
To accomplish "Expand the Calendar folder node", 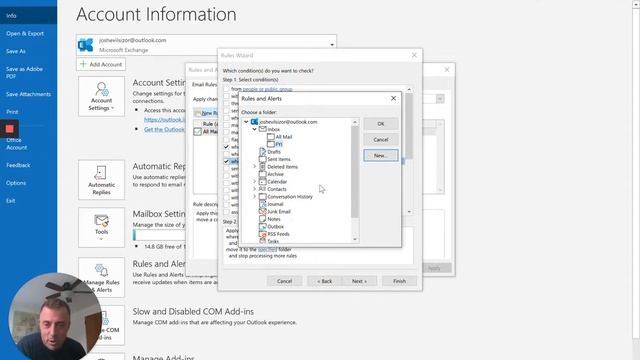I will [254, 181].
